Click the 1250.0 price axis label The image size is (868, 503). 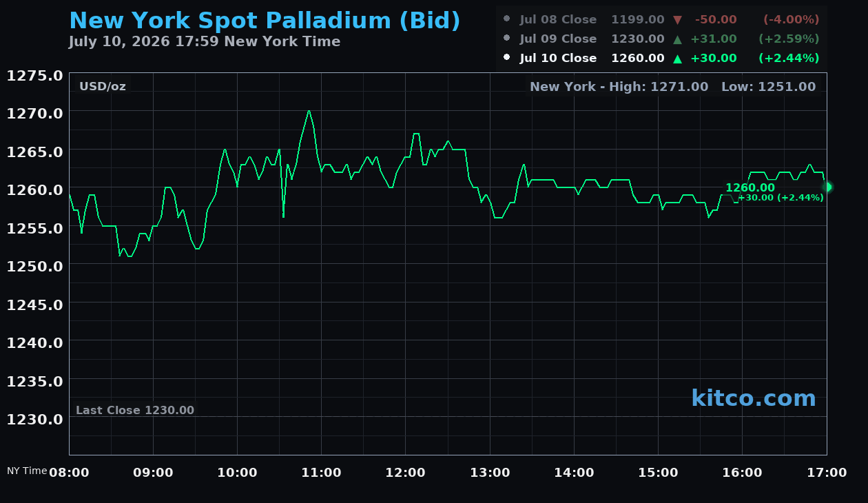(x=35, y=265)
